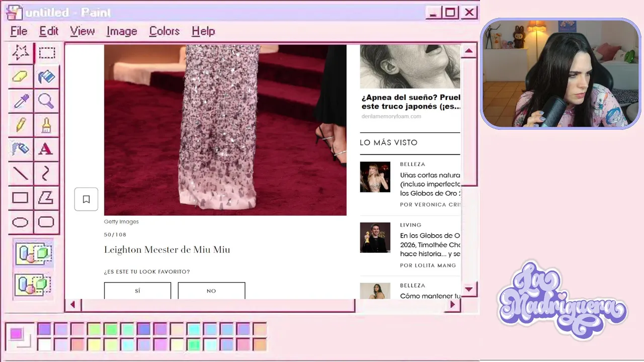Enable the opaque selection option icon
The width and height of the screenshot is (644, 362).
coord(34,253)
